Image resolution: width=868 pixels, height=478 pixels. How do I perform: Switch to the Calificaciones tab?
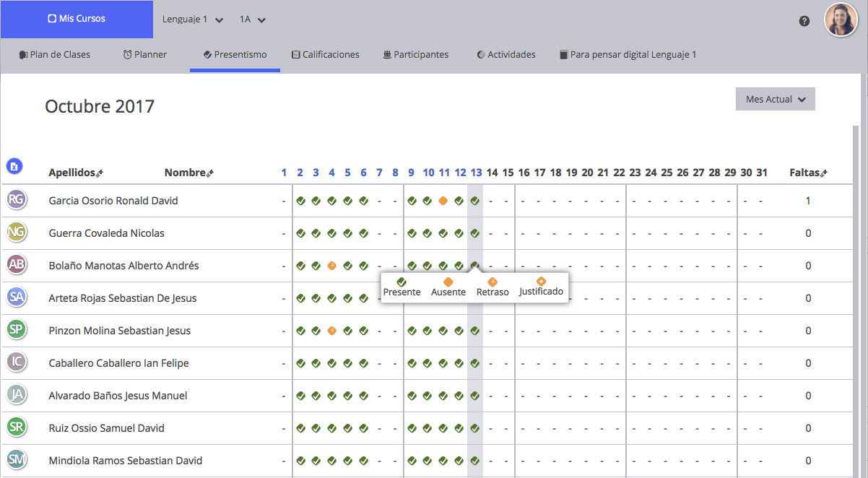(325, 55)
